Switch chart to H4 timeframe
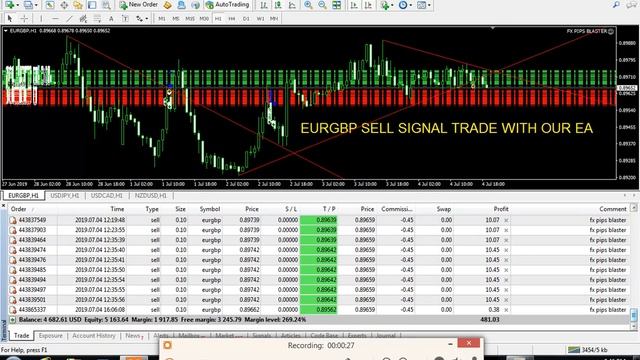The height and width of the screenshot is (360, 640). pos(232,19)
